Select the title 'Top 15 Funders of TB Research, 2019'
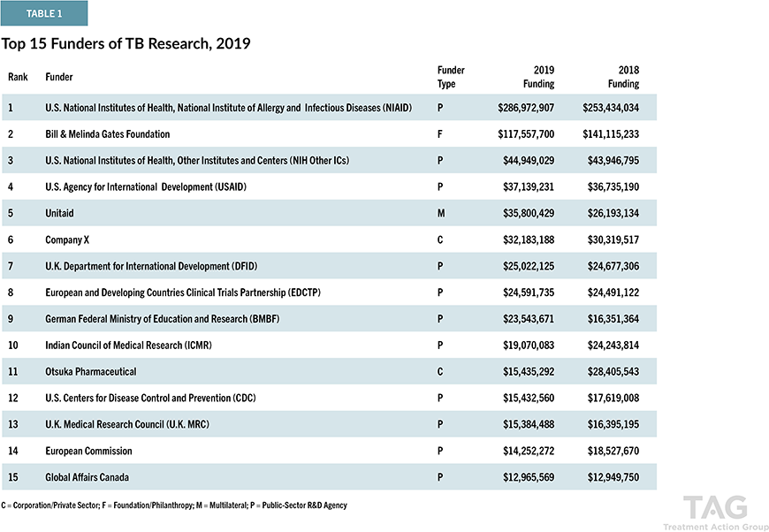Screen dimensions: 769x532 coord(126,43)
